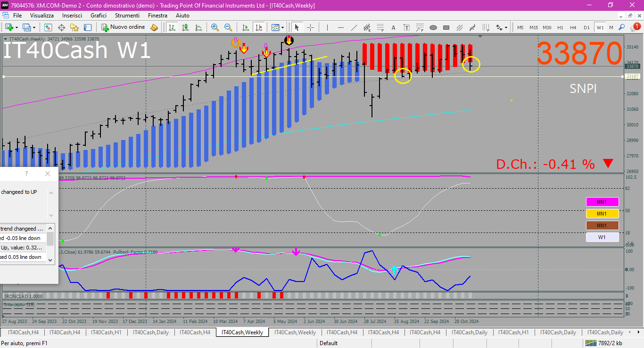Expand the Profiles dropdown arrow

click(34, 27)
